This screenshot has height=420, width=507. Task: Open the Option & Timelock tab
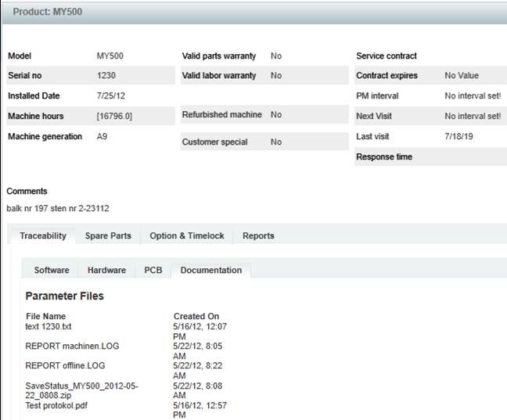[187, 235]
